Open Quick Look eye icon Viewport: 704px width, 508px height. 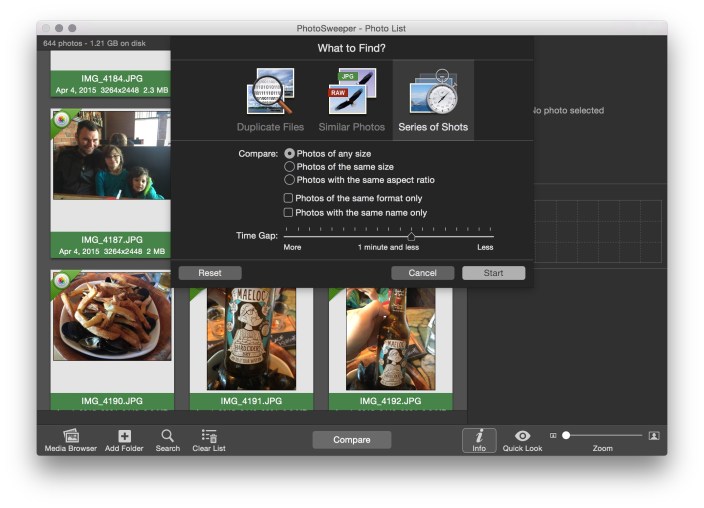tap(522, 436)
